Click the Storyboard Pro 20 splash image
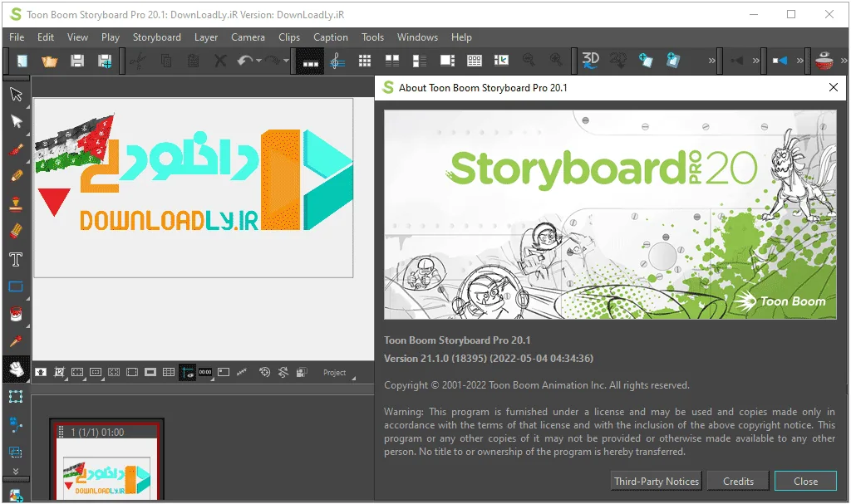 [x=610, y=215]
